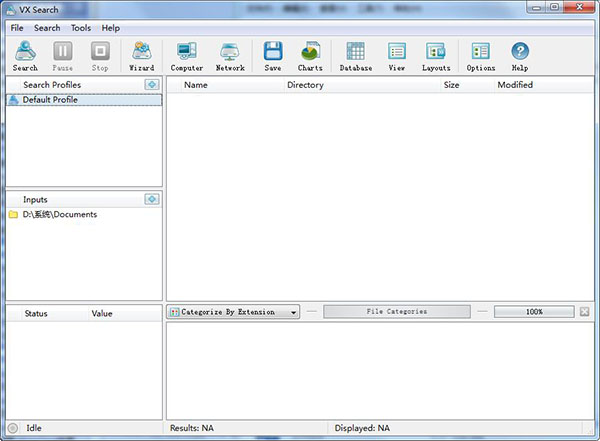The image size is (600, 441).
Task: Open the Database toolbar icon
Action: tap(356, 56)
